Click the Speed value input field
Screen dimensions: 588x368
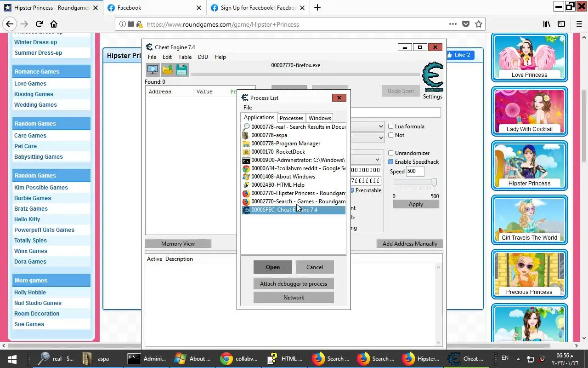tap(415, 171)
